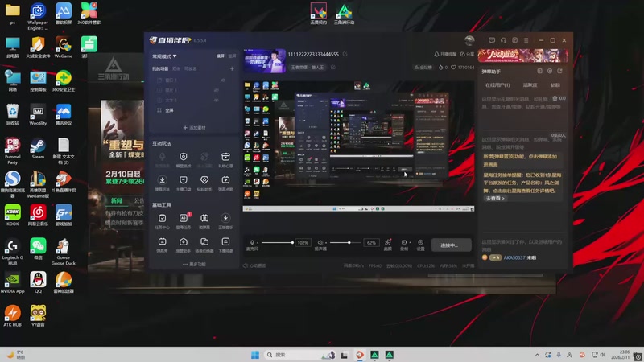The image size is (644, 362).
Task: Click the microphone icon left of 102%
Action: coord(252,243)
